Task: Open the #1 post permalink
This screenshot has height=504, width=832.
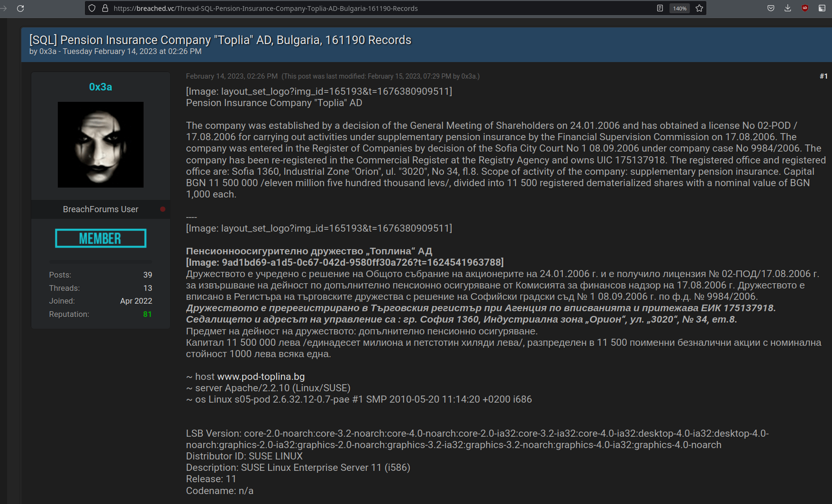Action: [823, 76]
